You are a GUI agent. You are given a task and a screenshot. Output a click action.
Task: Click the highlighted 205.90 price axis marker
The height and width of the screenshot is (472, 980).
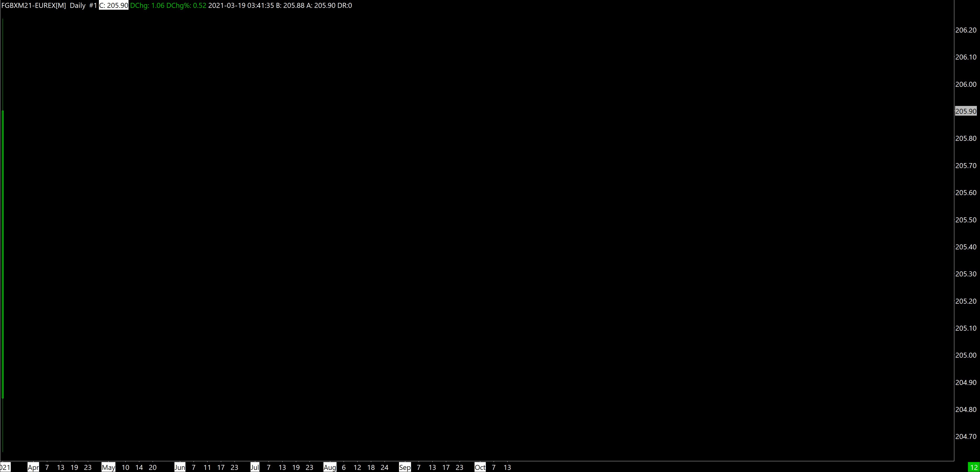(966, 111)
